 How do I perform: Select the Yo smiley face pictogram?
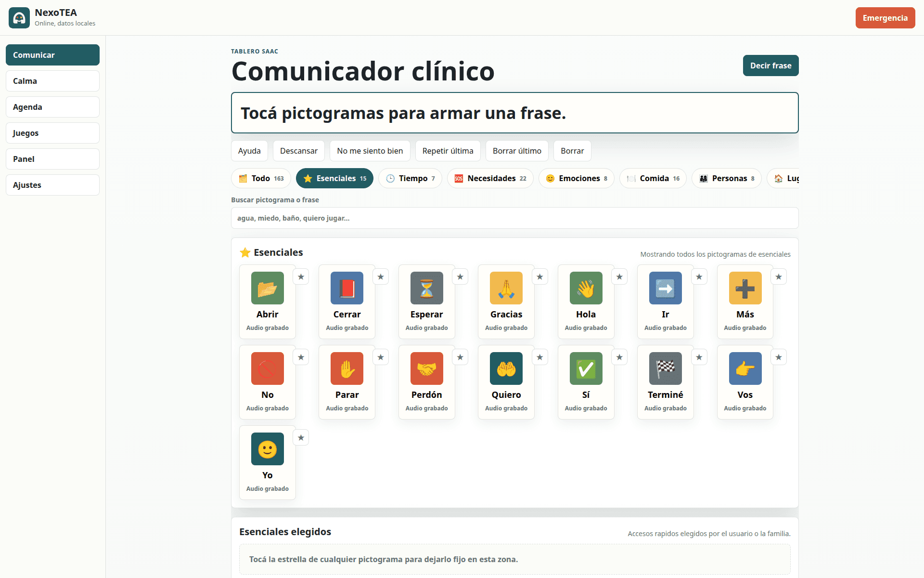[x=268, y=462]
